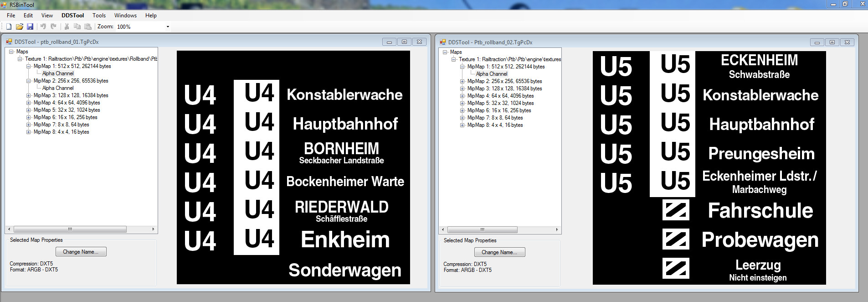Click the New file toolbar icon
The image size is (868, 302).
[x=9, y=26]
